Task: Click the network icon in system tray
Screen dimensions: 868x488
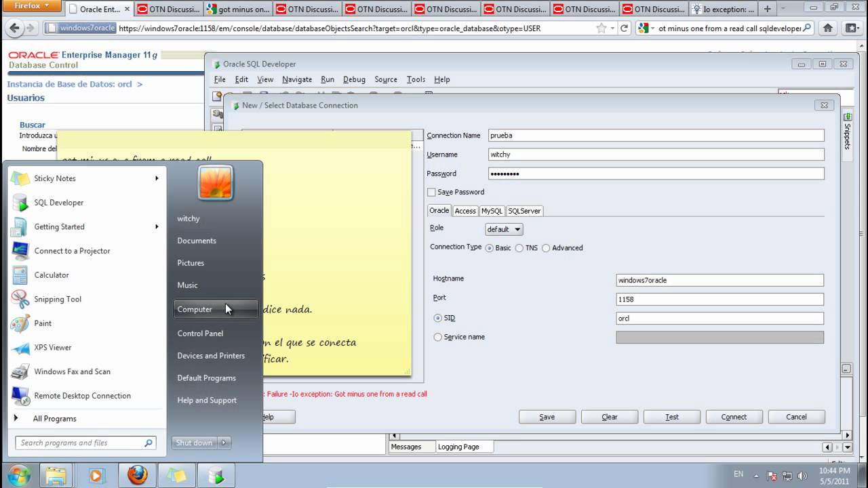Action: [787, 476]
